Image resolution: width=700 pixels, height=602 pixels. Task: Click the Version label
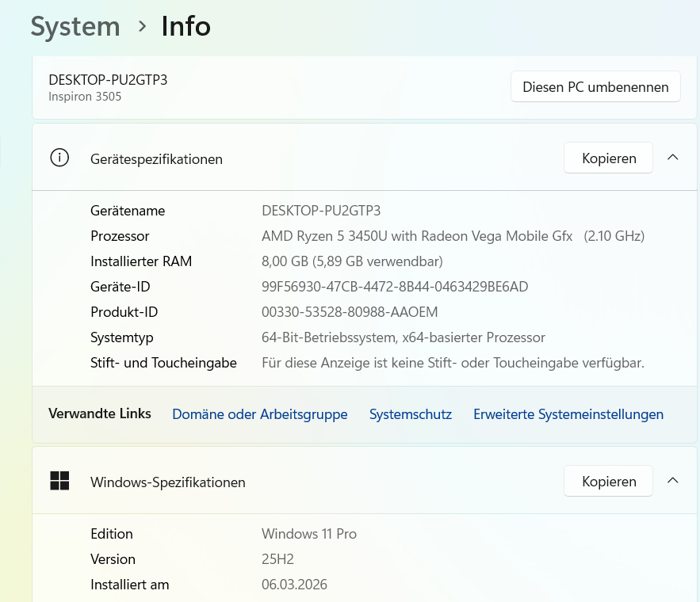coord(113,559)
